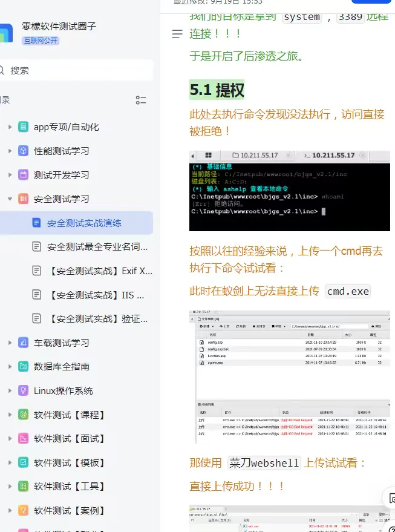Open the 安全测试最全专业名词 document
395x532 pixels.
(97, 247)
